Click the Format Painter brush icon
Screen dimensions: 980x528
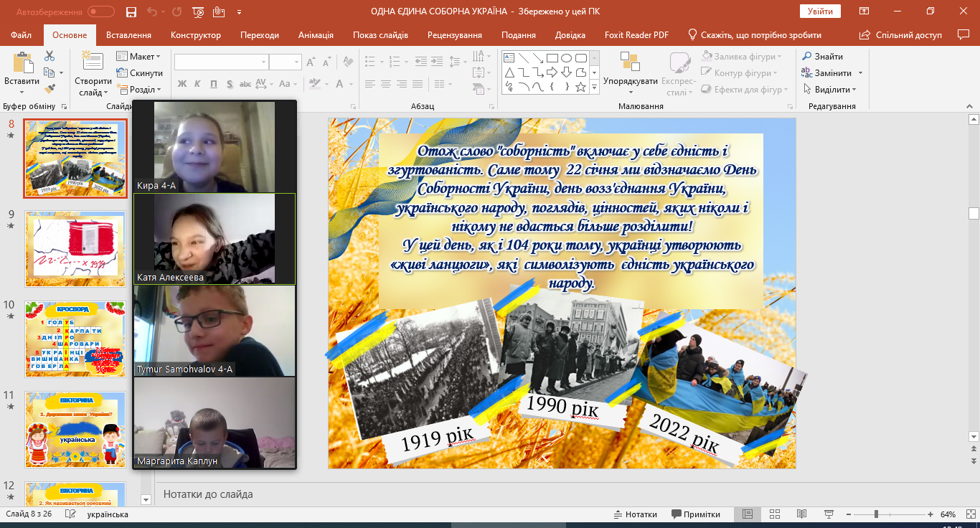(x=50, y=89)
